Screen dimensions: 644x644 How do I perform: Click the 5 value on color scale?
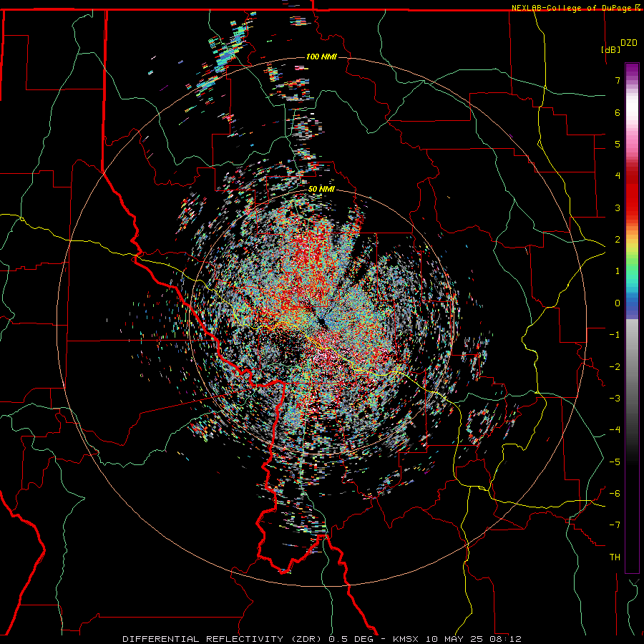coord(618,144)
